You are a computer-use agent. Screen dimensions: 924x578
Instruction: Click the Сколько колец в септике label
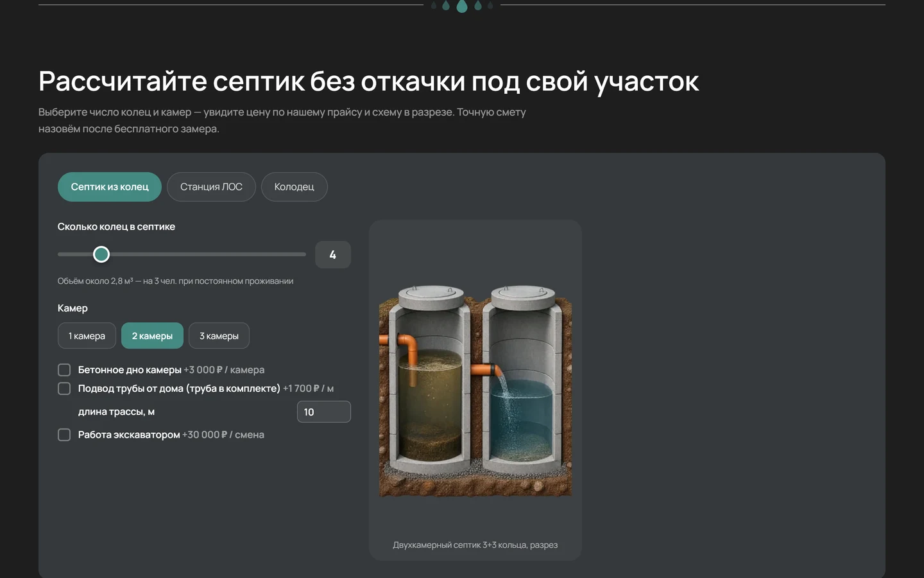click(116, 227)
